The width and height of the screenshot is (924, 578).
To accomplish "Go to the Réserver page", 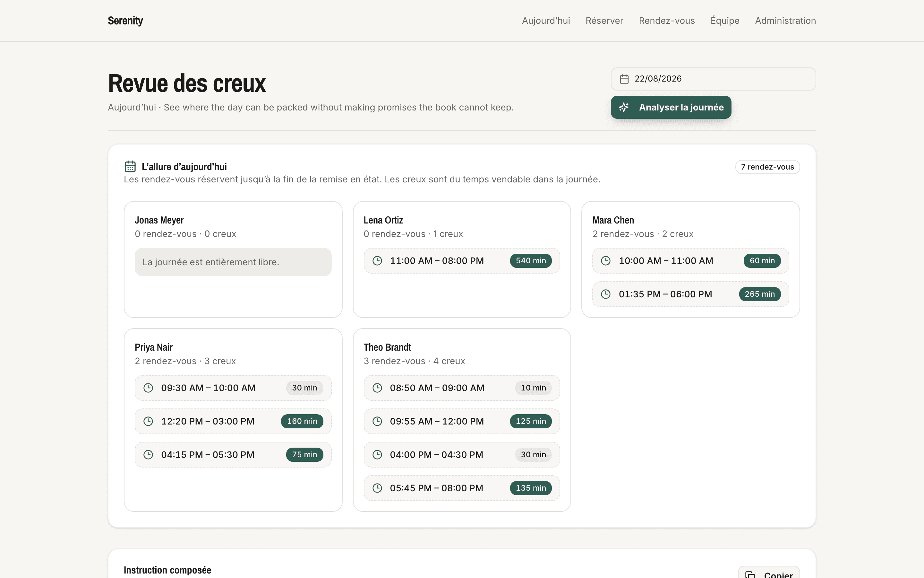I will click(604, 21).
